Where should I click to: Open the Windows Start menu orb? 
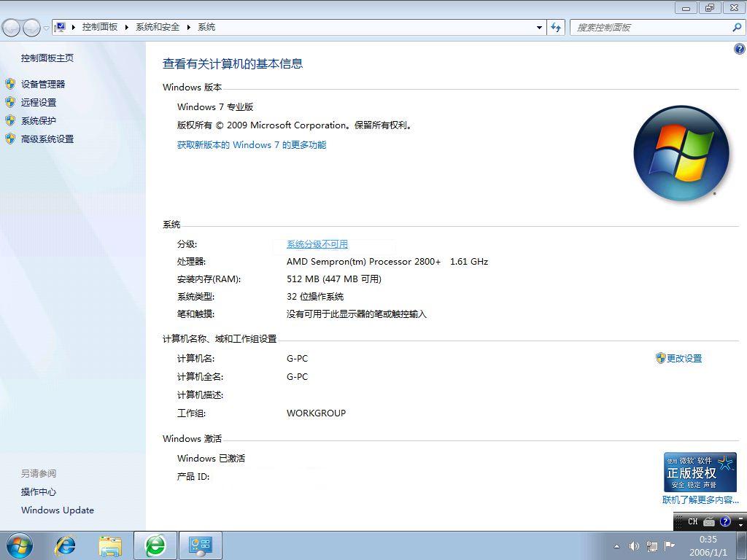(20, 545)
